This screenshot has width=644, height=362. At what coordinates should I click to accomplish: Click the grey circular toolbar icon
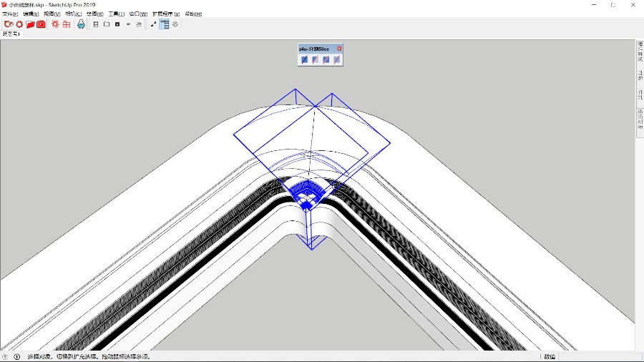click(x=175, y=24)
